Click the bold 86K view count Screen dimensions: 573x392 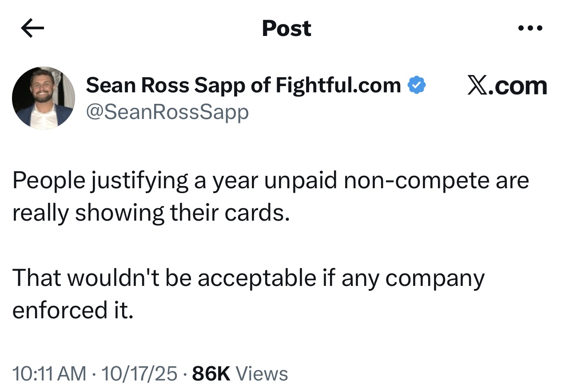point(211,373)
